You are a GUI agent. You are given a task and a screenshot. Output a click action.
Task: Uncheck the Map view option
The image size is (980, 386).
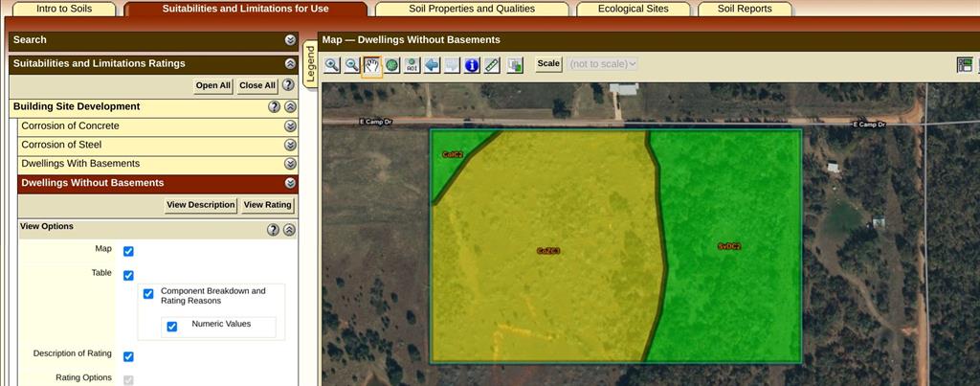click(x=128, y=251)
